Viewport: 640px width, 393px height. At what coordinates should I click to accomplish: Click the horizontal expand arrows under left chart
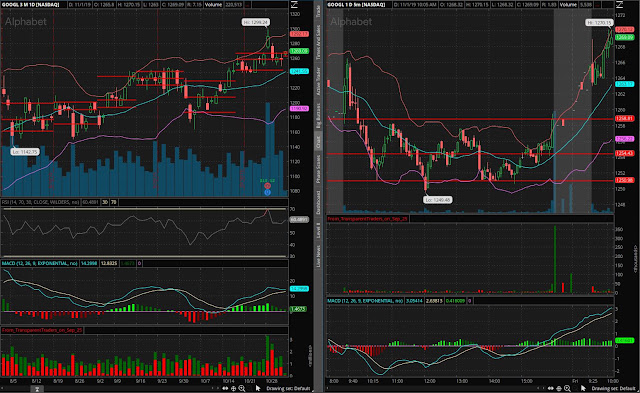[x=225, y=389]
